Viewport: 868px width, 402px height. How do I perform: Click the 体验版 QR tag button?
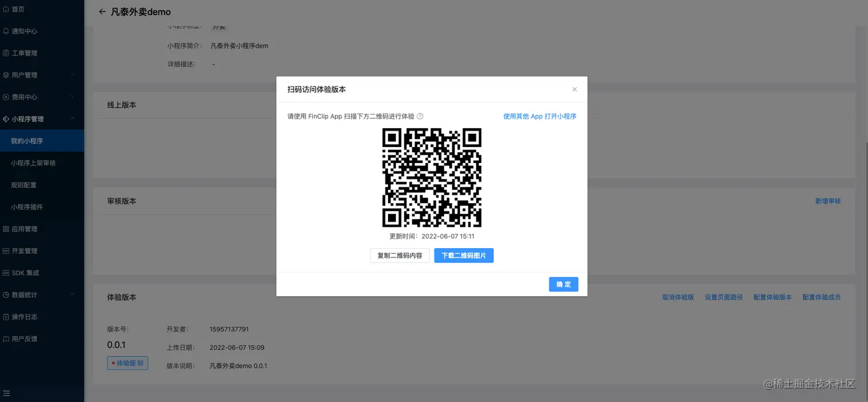127,363
